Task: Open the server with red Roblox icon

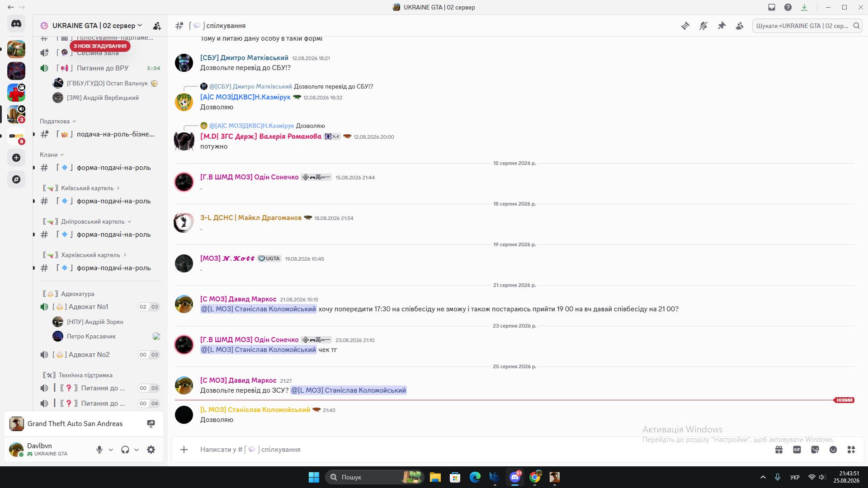Action: point(16,93)
